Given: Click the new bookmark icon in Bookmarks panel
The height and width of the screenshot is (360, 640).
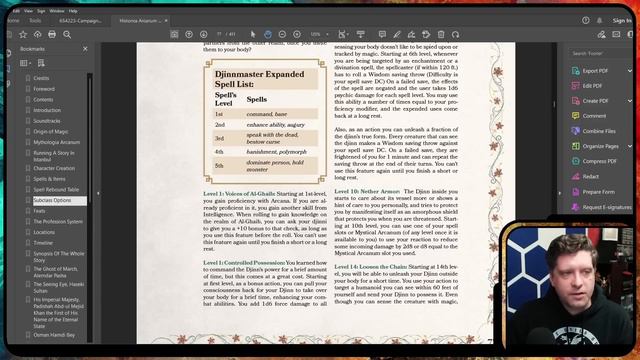Looking at the screenshot, I should [41, 63].
